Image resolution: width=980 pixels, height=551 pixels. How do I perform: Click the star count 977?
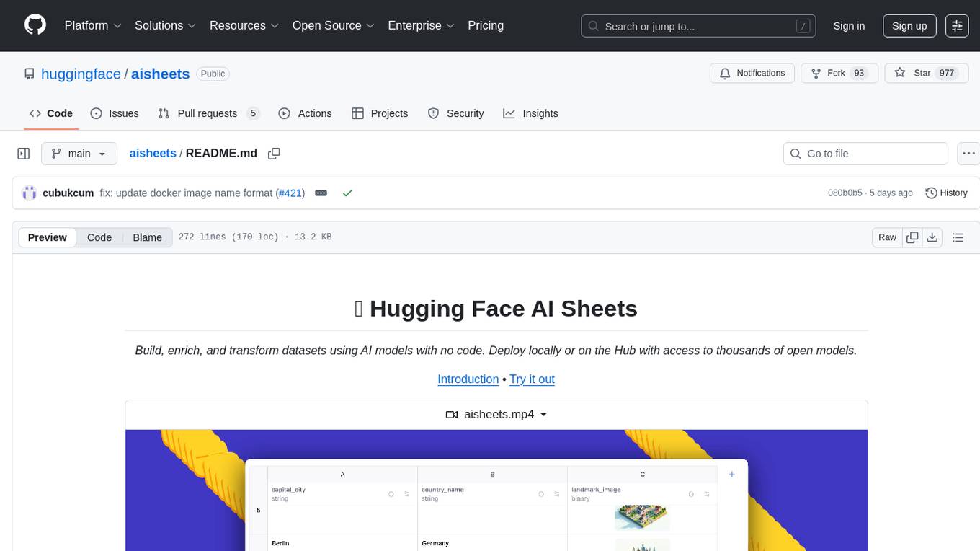coord(946,73)
